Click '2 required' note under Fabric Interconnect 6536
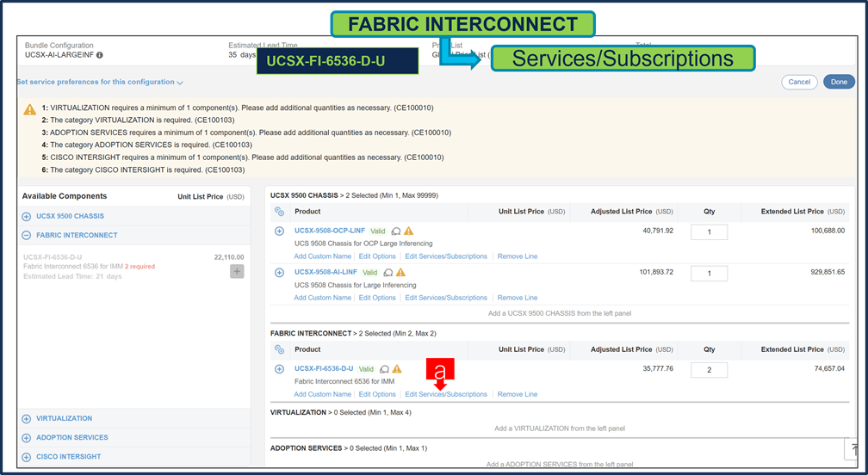This screenshot has width=868, height=475. pyautogui.click(x=140, y=267)
